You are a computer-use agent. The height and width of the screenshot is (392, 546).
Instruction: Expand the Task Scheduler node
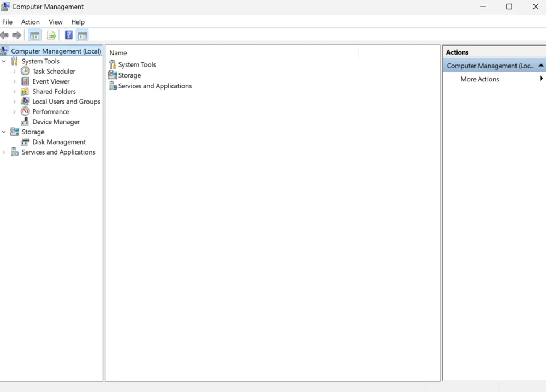click(15, 72)
